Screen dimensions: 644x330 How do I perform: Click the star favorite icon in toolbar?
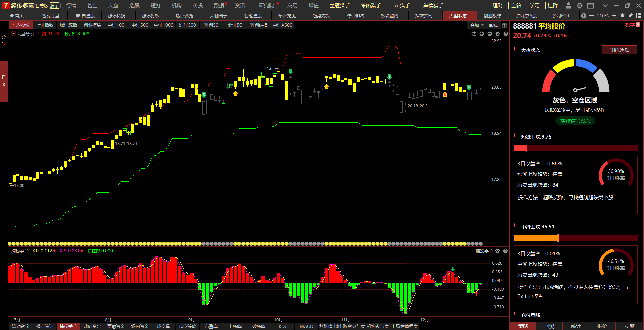click(622, 16)
